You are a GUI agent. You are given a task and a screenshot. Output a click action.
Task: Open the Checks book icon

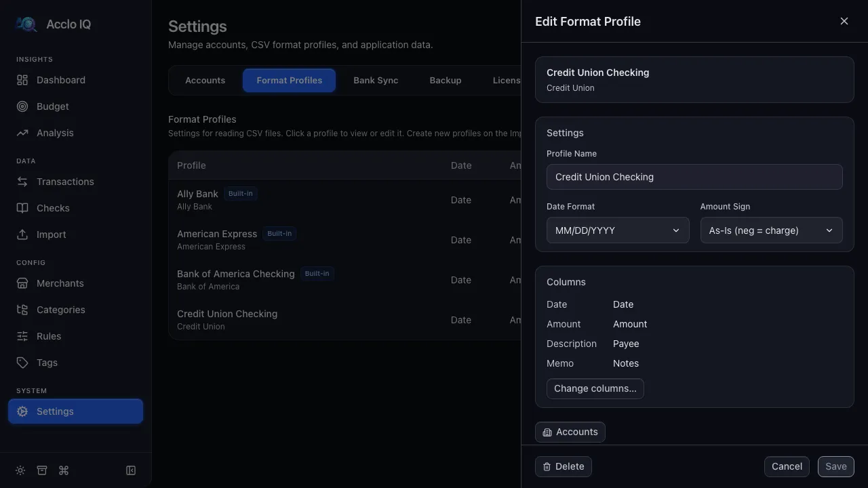22,208
